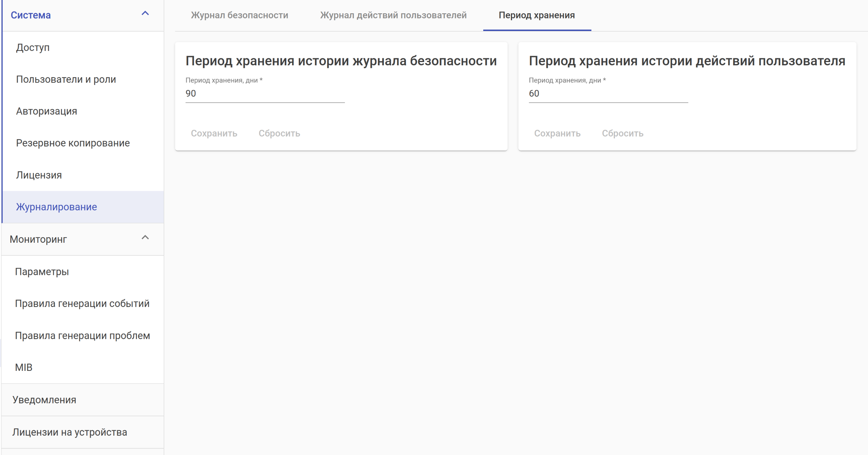Click user actions retention days field
Image resolution: width=868 pixels, height=455 pixels.
(x=608, y=94)
